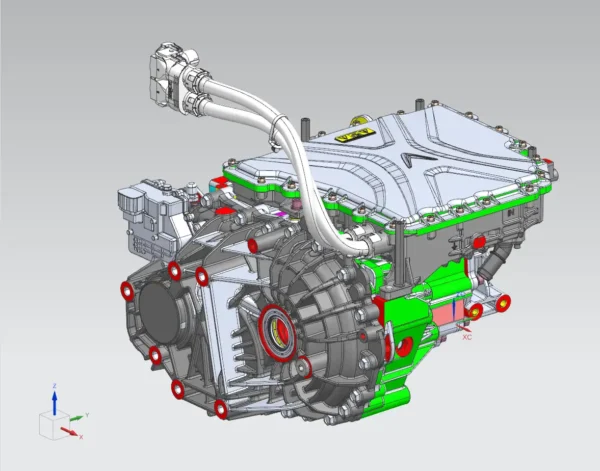
Task: Select the view triad cube
Action: (54, 425)
